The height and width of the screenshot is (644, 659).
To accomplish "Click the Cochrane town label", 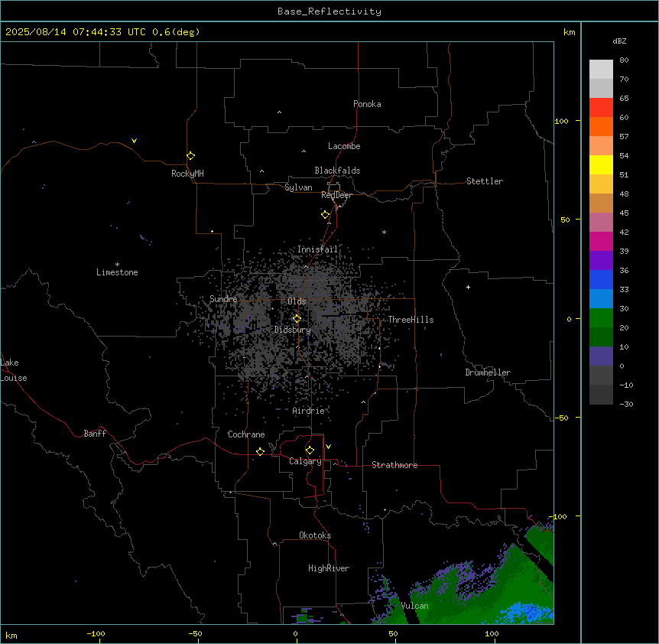I will [x=246, y=434].
